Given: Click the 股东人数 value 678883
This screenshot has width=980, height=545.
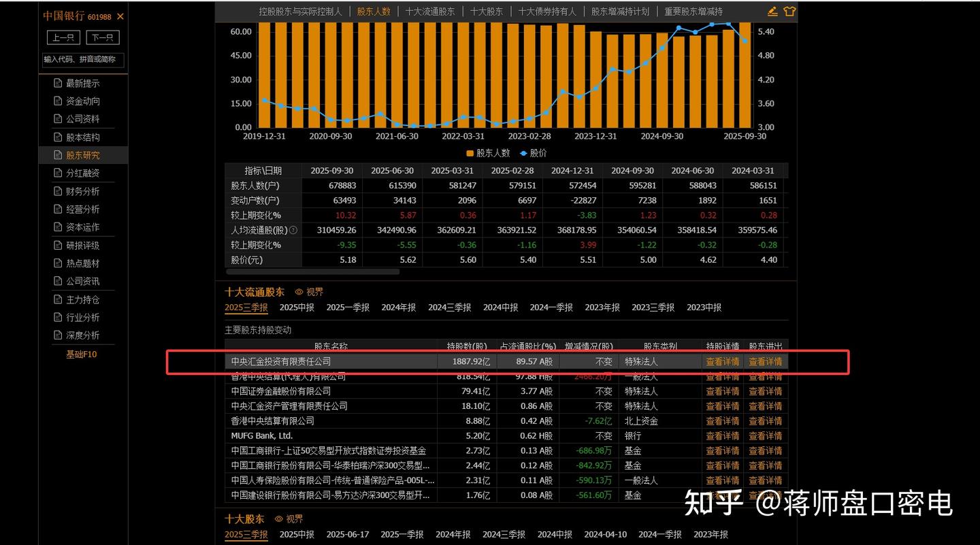Looking at the screenshot, I should (x=341, y=186).
